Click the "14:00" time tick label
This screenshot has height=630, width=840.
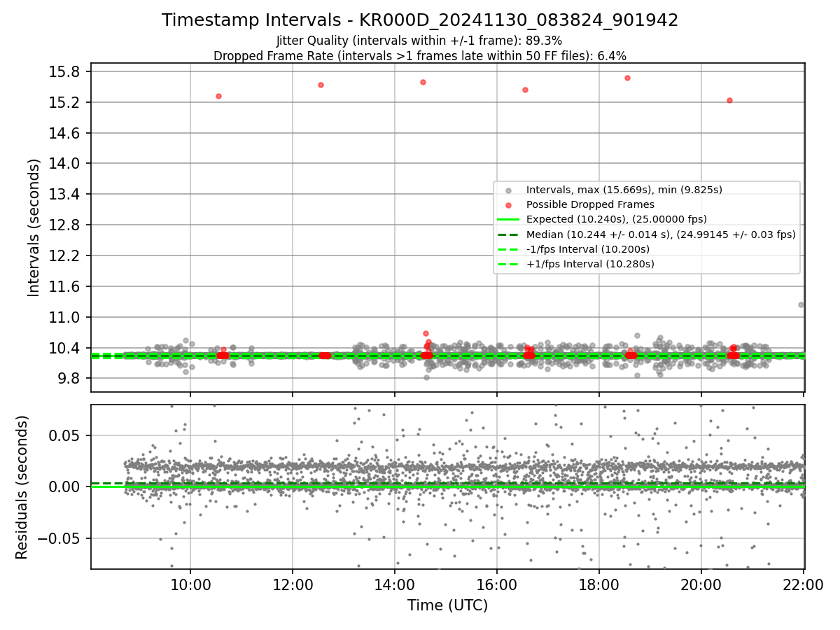pos(395,584)
